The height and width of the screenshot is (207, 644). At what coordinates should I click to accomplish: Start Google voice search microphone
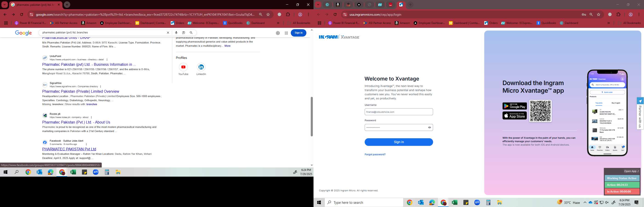[176, 33]
